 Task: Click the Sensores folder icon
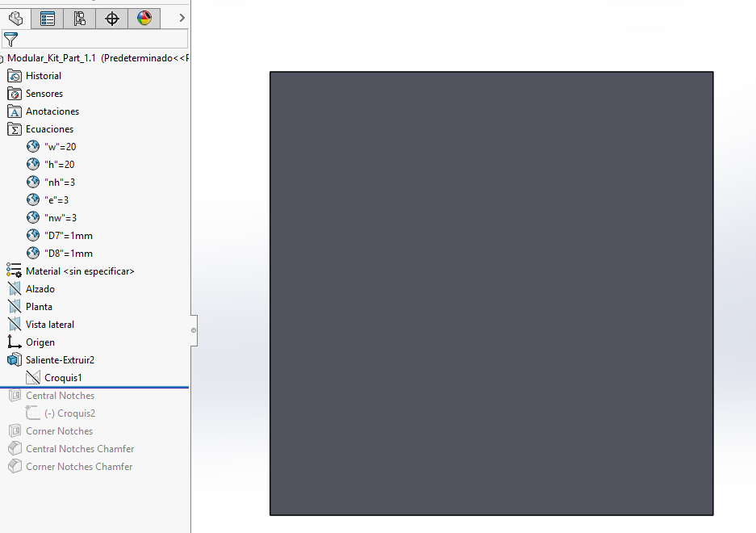point(15,94)
